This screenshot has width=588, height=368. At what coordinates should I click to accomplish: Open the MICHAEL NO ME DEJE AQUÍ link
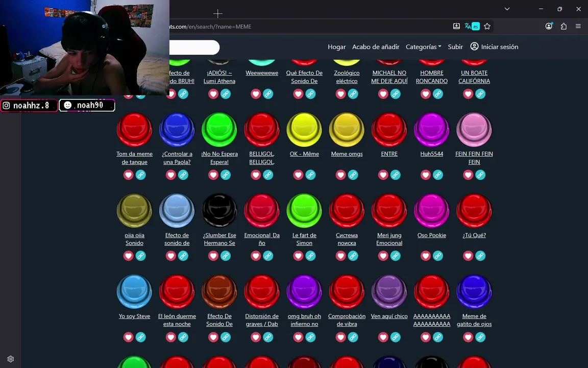[x=389, y=77]
